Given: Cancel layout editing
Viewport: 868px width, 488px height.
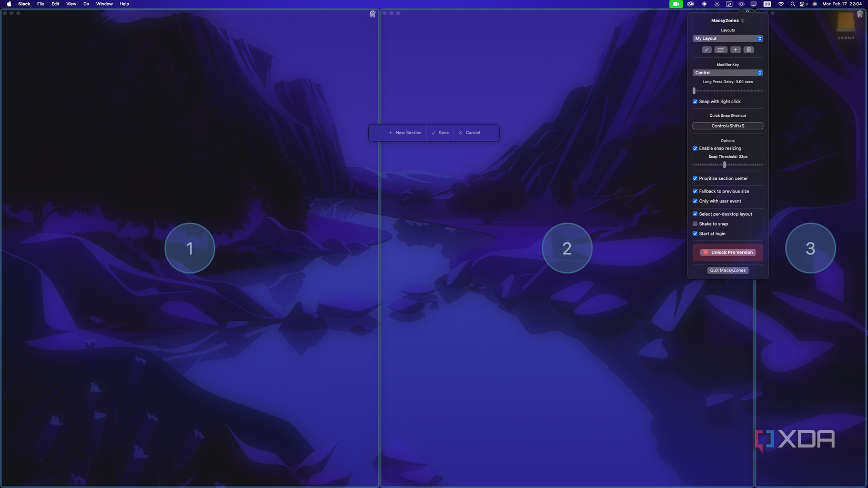Looking at the screenshot, I should pos(469,133).
